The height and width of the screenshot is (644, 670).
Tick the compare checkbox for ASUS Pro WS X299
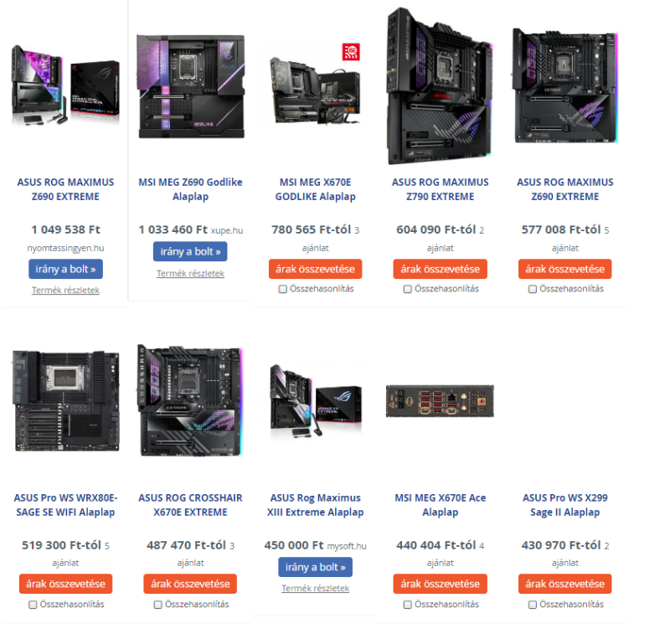tap(532, 605)
